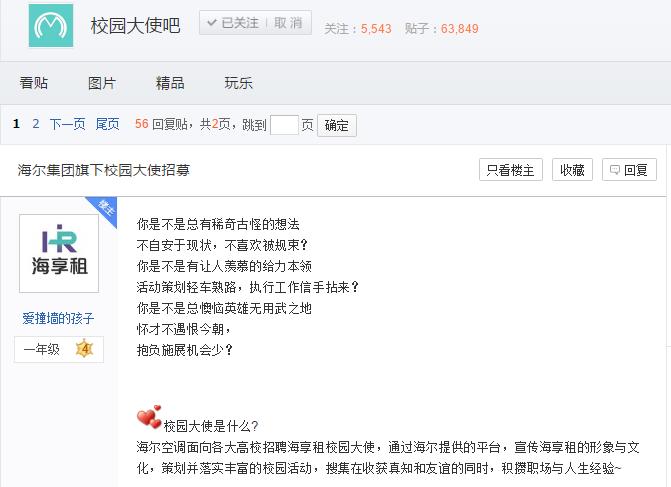The image size is (671, 487).
Task: Click the 校园大使吧 forum title
Action: point(135,26)
